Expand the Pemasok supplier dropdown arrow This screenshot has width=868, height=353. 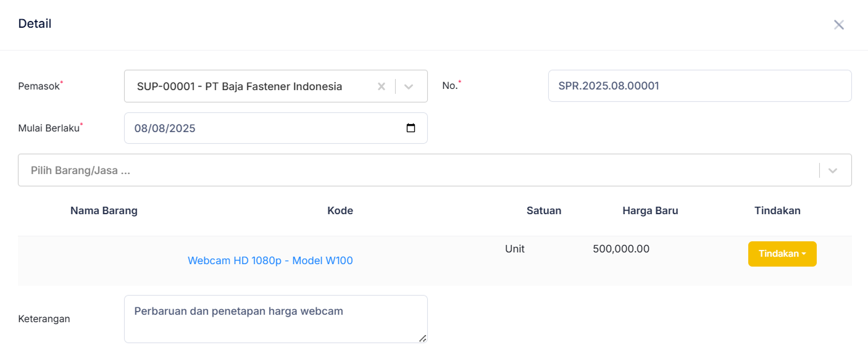[x=408, y=86]
